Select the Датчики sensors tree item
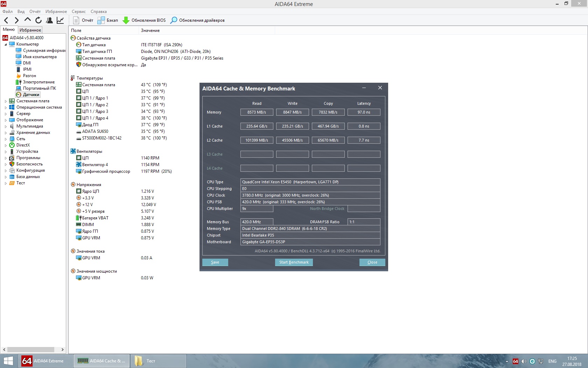Image resolution: width=588 pixels, height=368 pixels. pos(31,95)
